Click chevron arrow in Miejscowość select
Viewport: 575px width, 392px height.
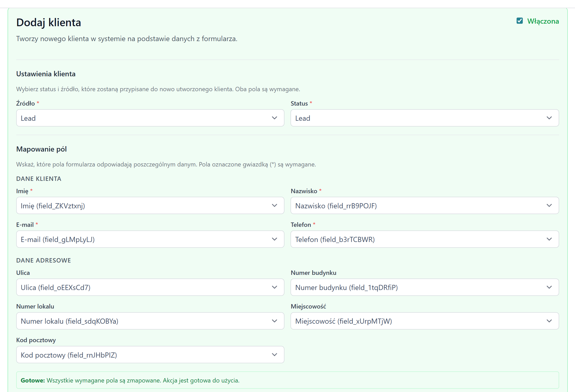[x=549, y=321]
